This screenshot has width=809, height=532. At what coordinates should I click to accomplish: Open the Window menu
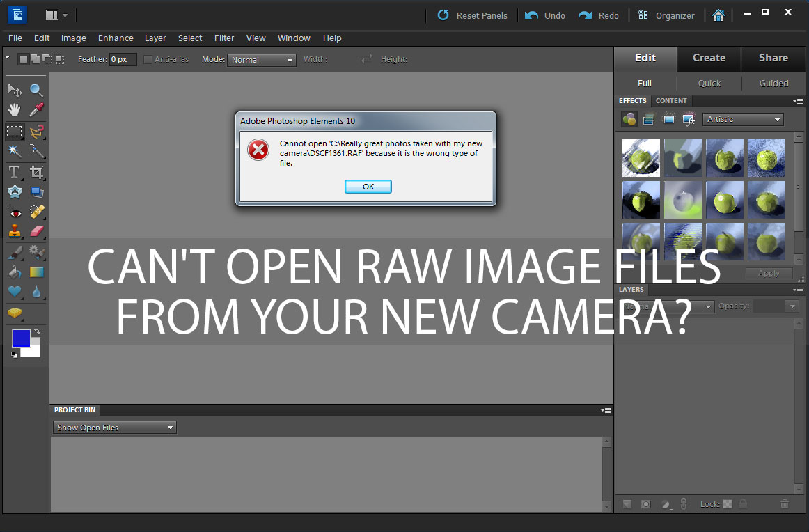tap(294, 38)
